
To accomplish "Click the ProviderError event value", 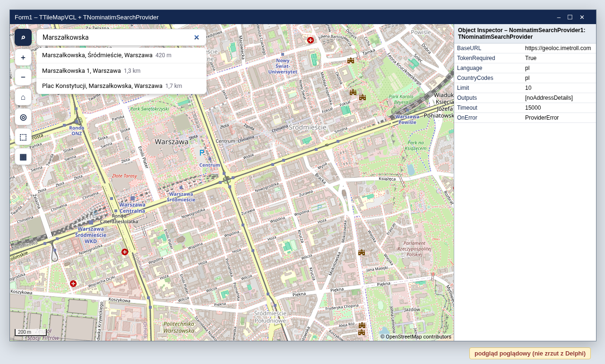I will click(x=542, y=118).
